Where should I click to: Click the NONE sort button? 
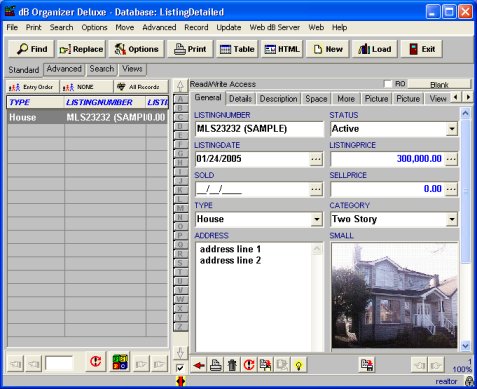pos(86,87)
